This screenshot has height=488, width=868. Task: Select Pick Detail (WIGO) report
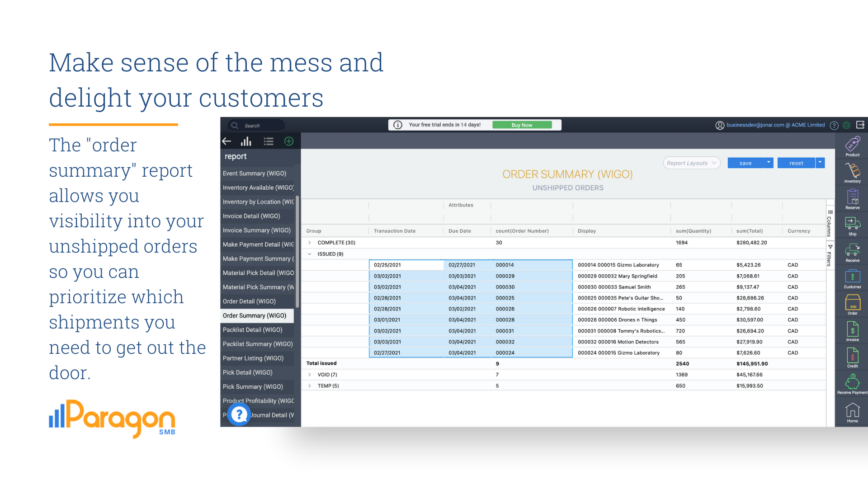pos(257,373)
